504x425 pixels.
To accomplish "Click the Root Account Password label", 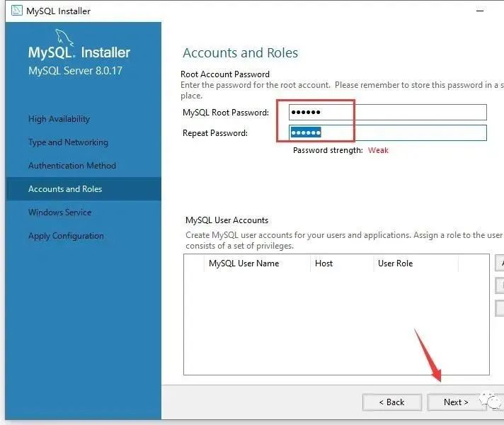I will coord(225,74).
